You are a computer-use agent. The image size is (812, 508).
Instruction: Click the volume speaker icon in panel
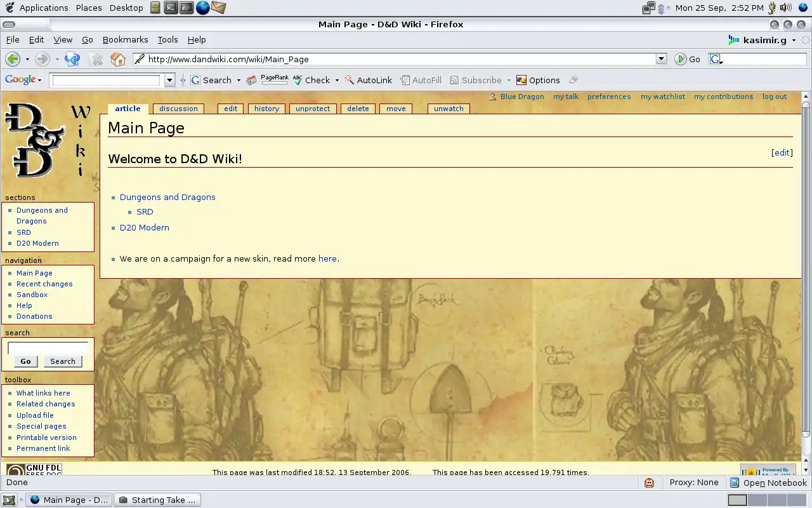(785, 8)
